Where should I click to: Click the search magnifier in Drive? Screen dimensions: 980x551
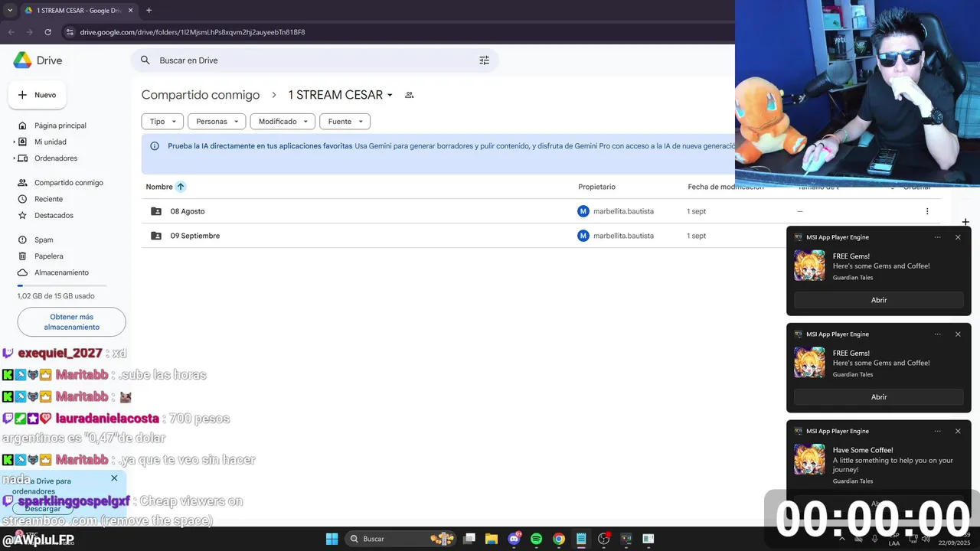coord(145,60)
